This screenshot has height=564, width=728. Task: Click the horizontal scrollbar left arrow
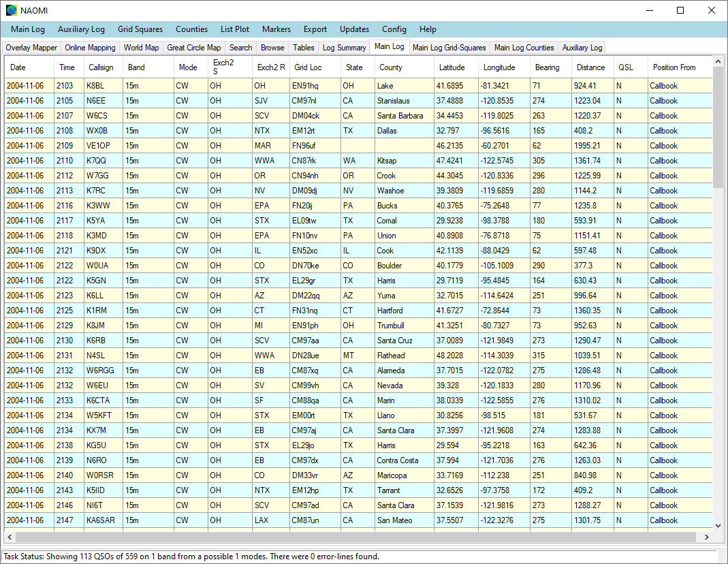click(10, 537)
